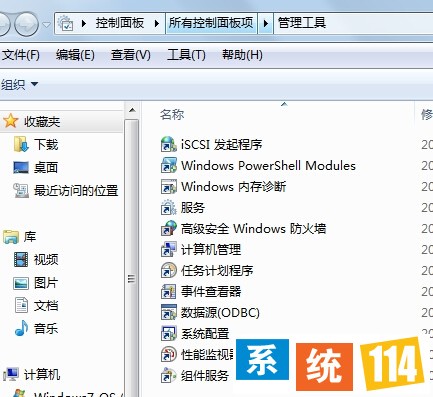Click the 桌面 icon in sidebar
This screenshot has height=397, width=433.
21,167
